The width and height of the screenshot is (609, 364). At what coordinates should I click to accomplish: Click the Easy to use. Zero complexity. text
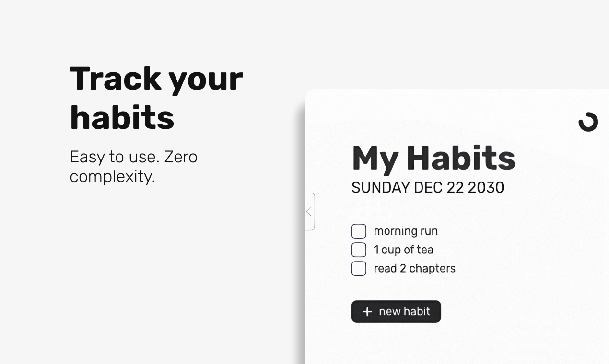pyautogui.click(x=133, y=166)
